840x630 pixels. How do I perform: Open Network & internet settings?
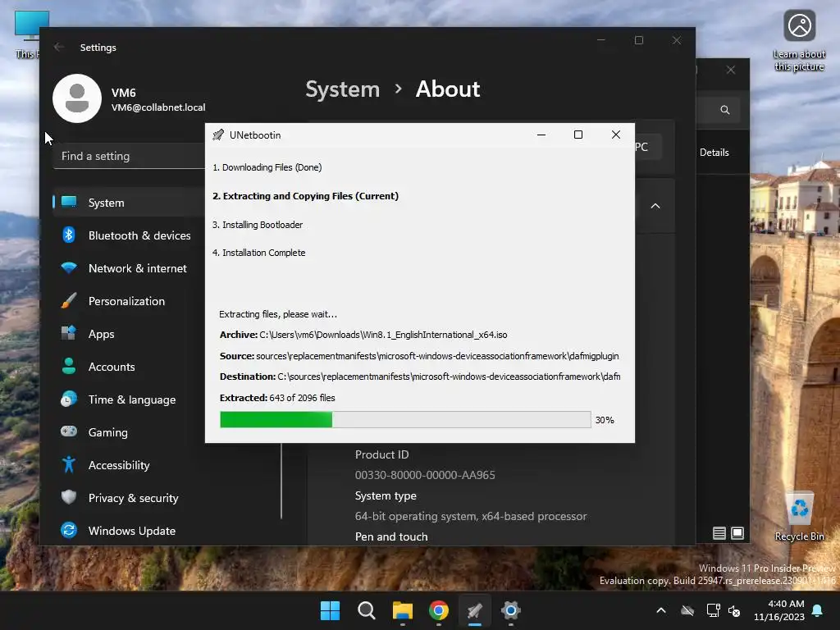pos(129,268)
